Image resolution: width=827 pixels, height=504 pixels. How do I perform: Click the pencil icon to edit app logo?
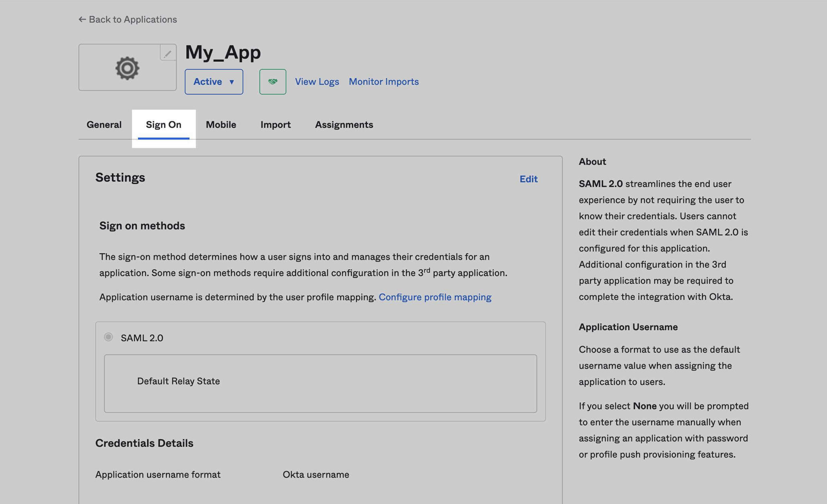click(x=168, y=53)
